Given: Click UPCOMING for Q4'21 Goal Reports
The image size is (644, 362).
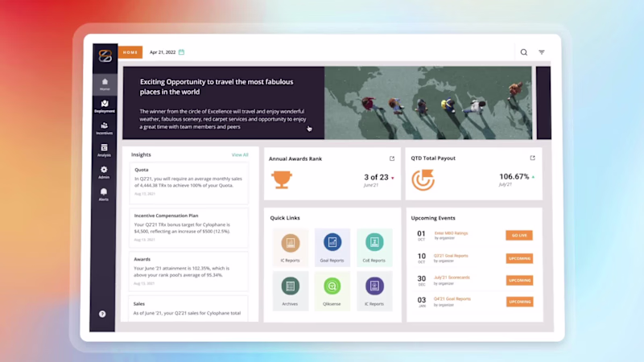Looking at the screenshot, I should 519,302.
